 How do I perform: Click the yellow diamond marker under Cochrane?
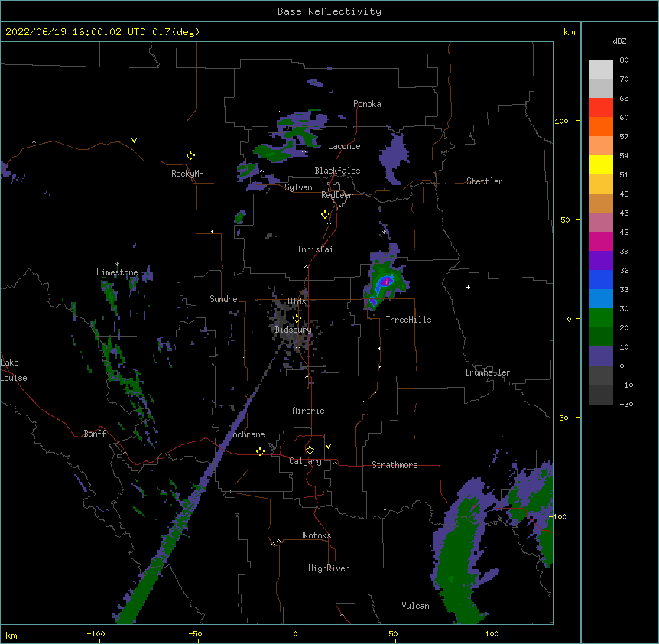click(x=260, y=451)
